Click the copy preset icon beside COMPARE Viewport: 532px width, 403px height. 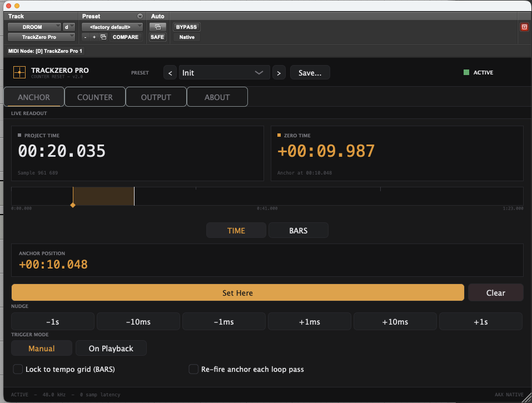click(x=103, y=37)
